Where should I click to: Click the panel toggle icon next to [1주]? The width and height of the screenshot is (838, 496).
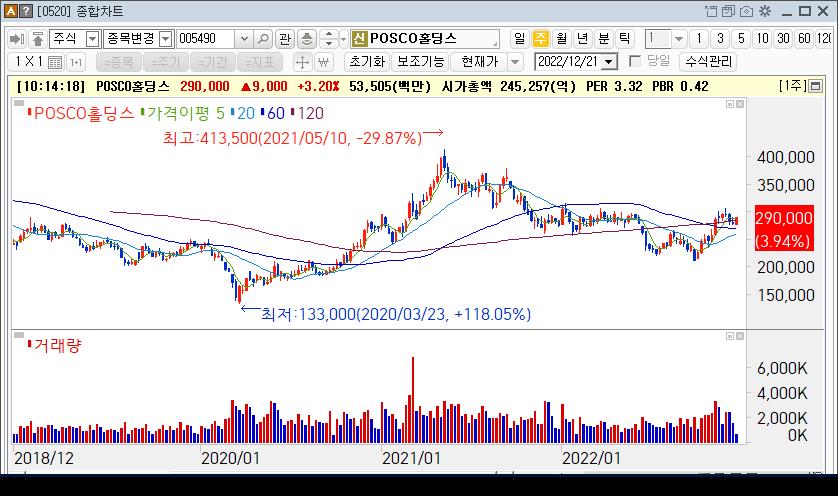(816, 86)
